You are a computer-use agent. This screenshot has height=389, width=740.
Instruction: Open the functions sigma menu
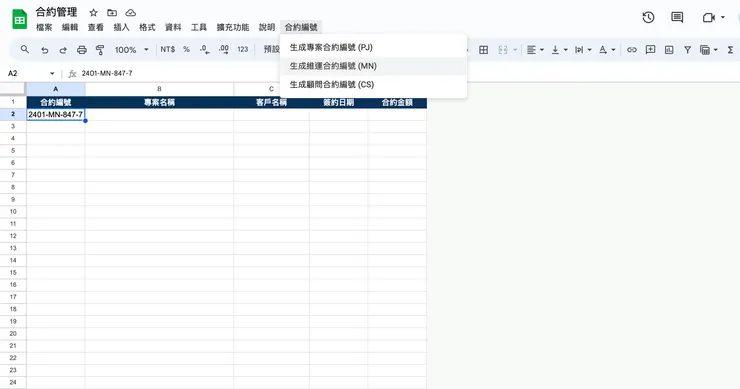point(730,50)
